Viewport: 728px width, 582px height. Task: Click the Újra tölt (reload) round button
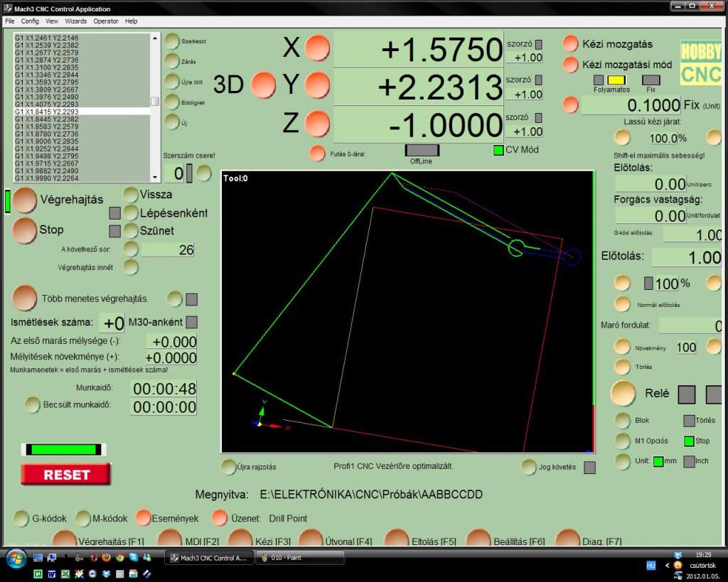[x=172, y=82]
